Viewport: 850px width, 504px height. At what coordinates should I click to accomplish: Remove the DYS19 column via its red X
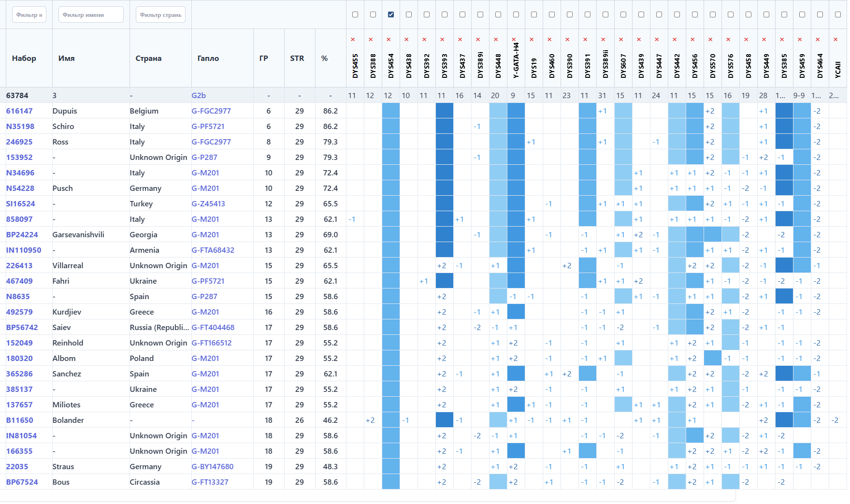click(x=532, y=40)
